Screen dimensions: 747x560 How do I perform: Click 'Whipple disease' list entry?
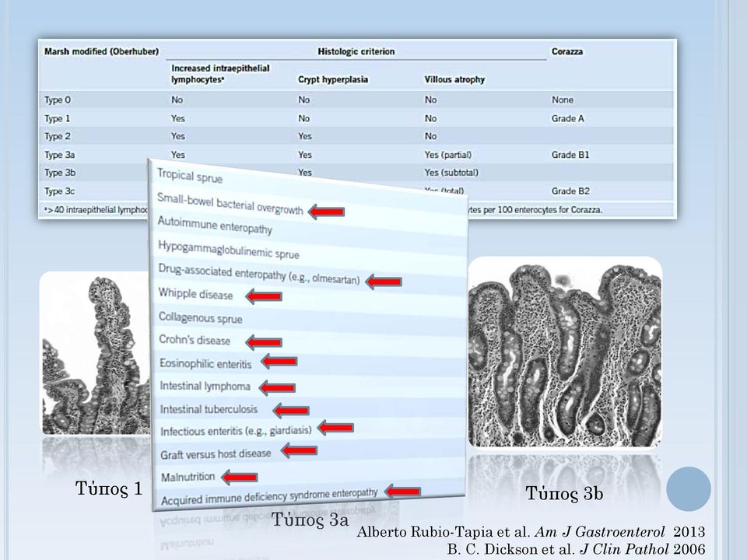pos(195,293)
